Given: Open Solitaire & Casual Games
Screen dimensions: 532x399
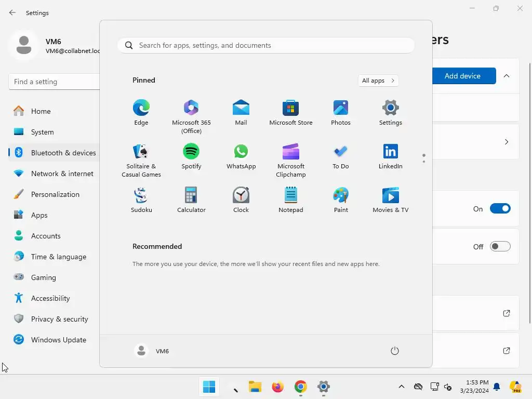Looking at the screenshot, I should [x=141, y=161].
